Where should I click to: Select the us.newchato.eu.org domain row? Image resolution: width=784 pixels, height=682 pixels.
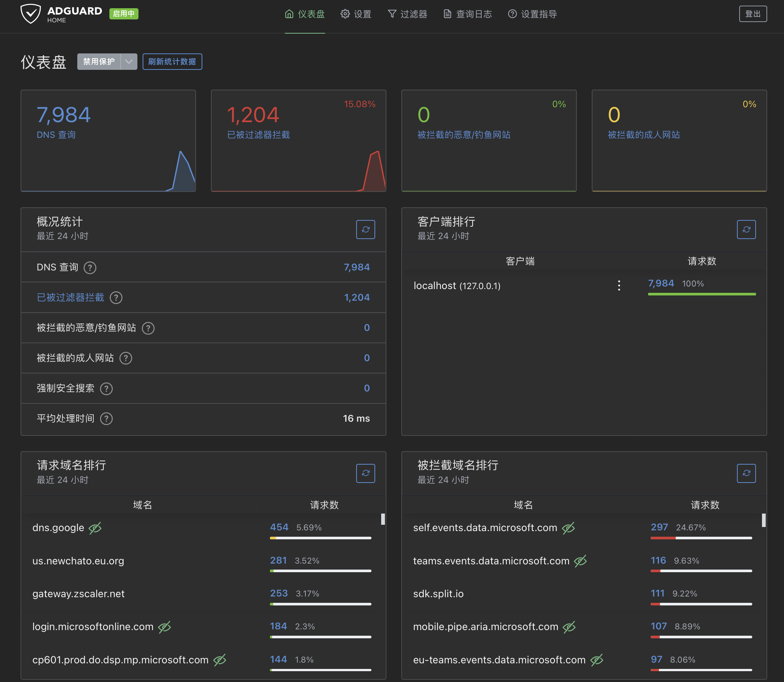pos(203,563)
